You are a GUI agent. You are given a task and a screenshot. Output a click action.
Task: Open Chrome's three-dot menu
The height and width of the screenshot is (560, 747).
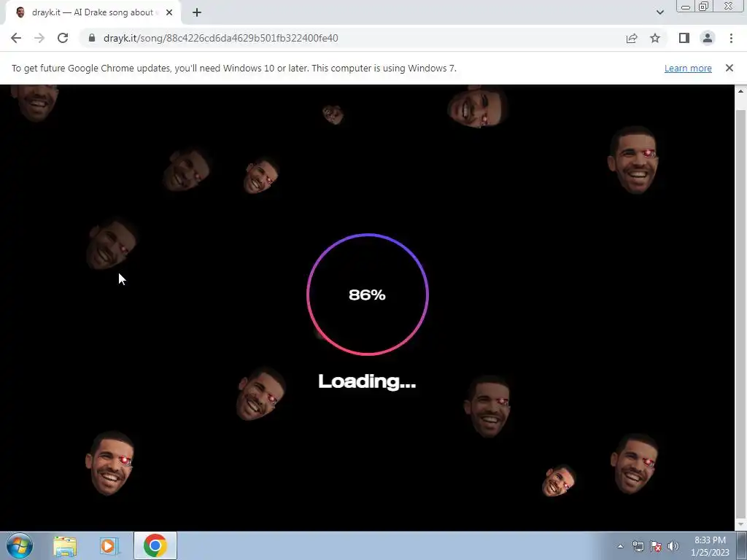[731, 38]
